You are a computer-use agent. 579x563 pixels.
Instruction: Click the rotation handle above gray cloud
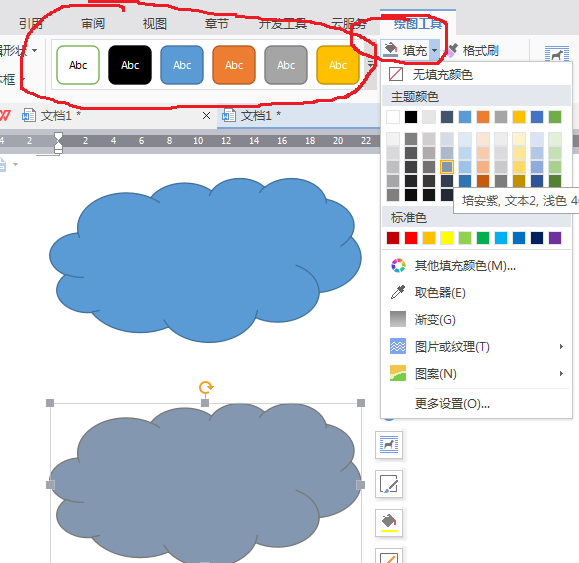click(206, 388)
